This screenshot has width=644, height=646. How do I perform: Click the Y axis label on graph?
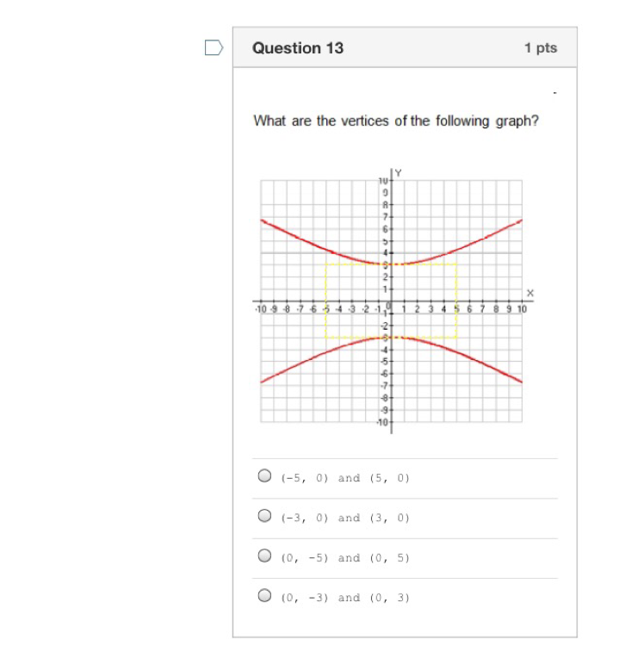(399, 174)
